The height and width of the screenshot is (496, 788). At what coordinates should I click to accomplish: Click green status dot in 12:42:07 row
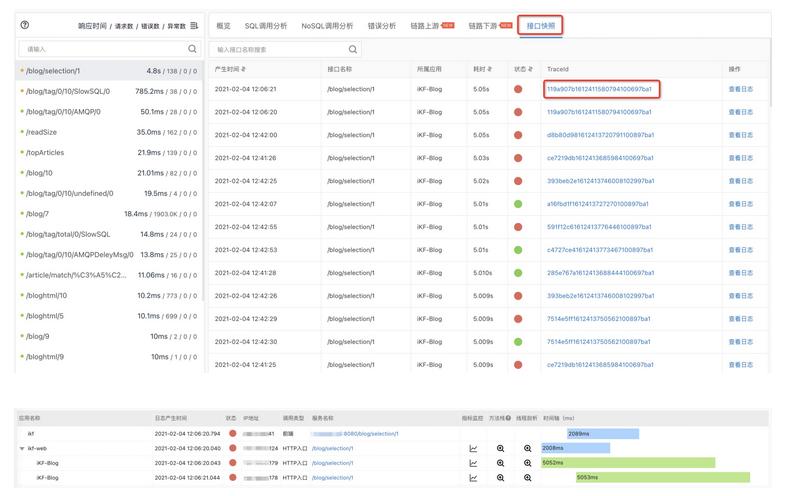pos(518,204)
